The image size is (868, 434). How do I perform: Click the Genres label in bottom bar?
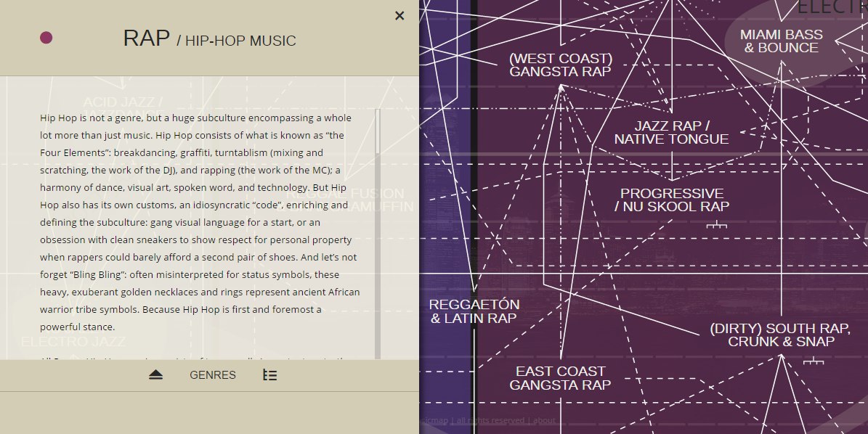click(x=213, y=375)
